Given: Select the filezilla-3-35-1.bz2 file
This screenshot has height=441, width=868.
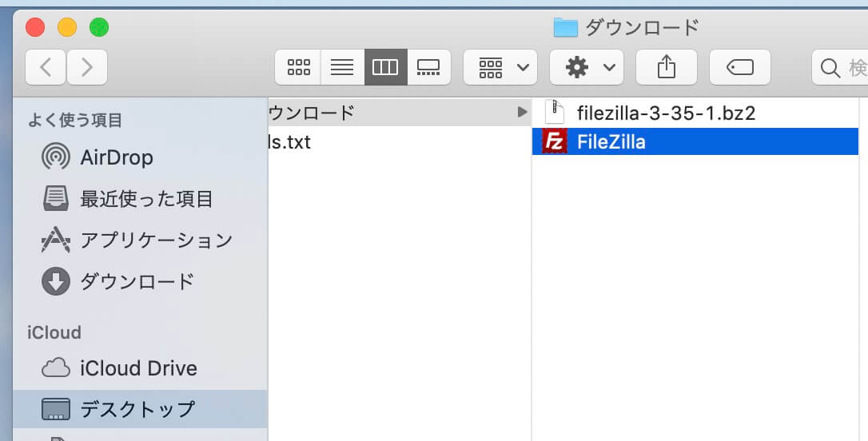Looking at the screenshot, I should click(x=665, y=113).
